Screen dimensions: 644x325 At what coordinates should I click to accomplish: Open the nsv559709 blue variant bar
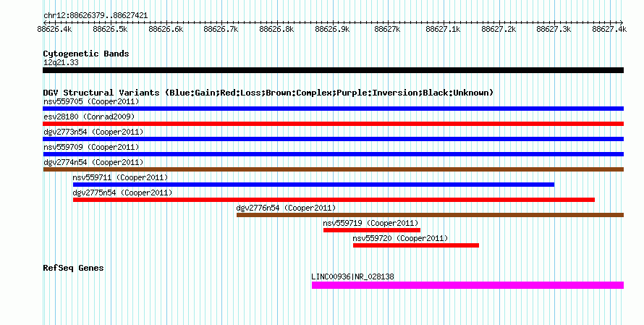pyautogui.click(x=333, y=154)
